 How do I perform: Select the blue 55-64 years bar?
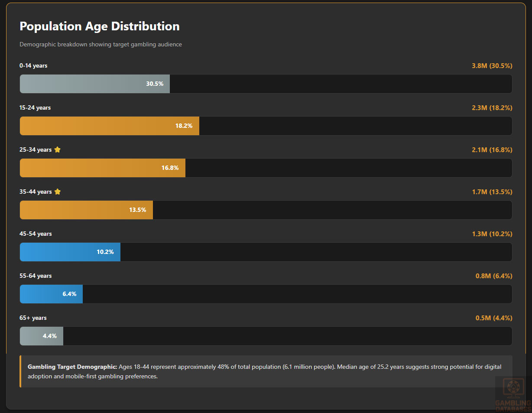tap(51, 294)
